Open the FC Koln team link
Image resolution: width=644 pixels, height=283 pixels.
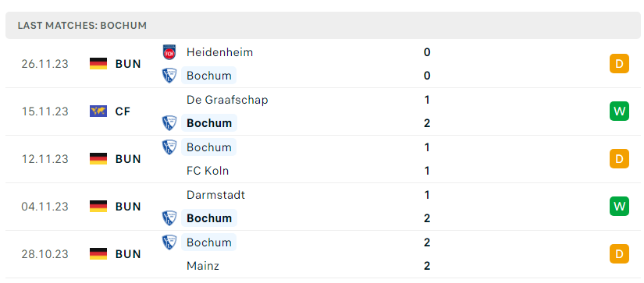[208, 171]
